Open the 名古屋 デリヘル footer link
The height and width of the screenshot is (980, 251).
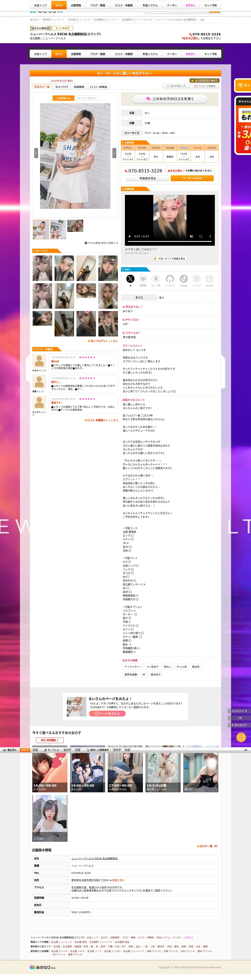59,951
